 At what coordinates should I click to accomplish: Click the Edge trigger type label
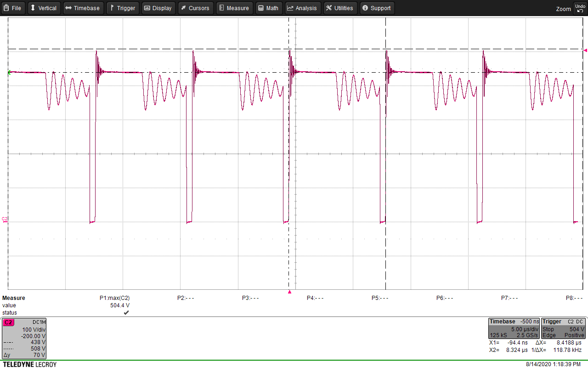point(548,336)
